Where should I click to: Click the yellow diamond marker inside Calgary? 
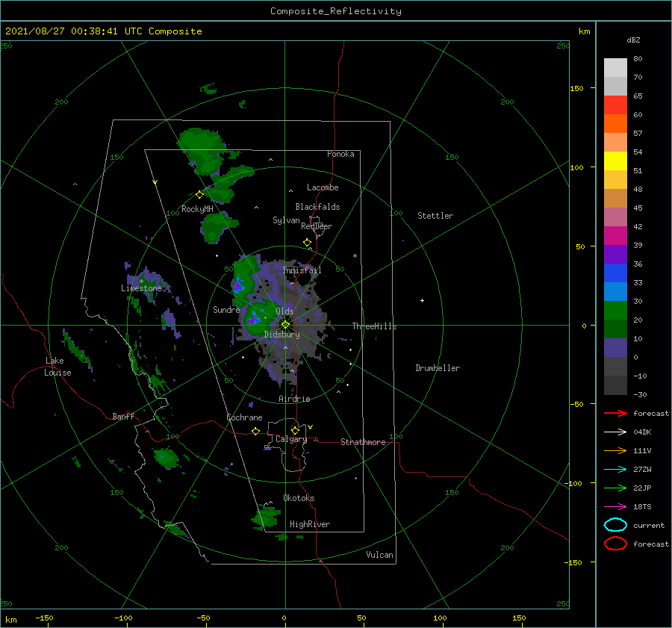click(295, 430)
